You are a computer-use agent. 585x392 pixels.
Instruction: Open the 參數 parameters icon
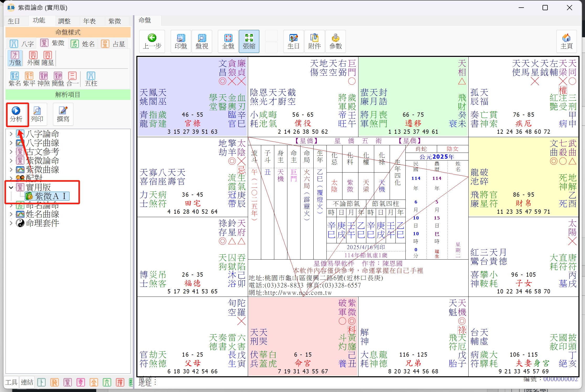pos(335,41)
